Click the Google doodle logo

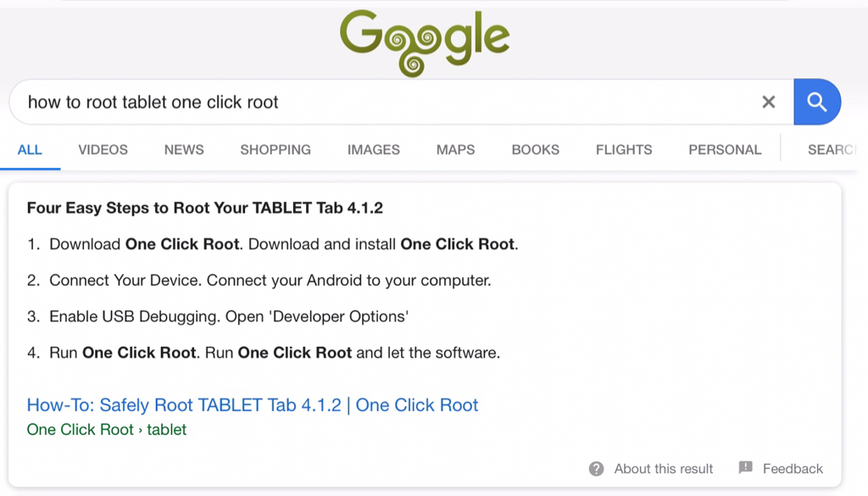pyautogui.click(x=425, y=42)
